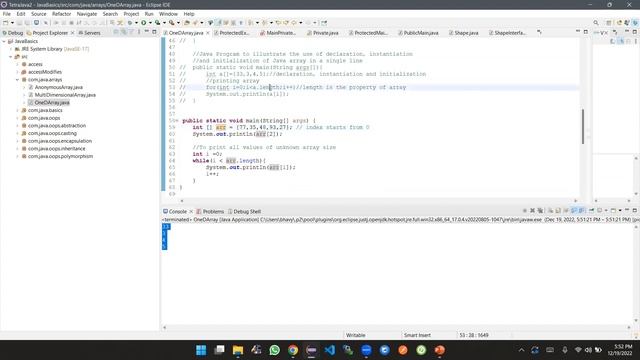Open Google Chrome from taskbar

[x=293, y=350]
